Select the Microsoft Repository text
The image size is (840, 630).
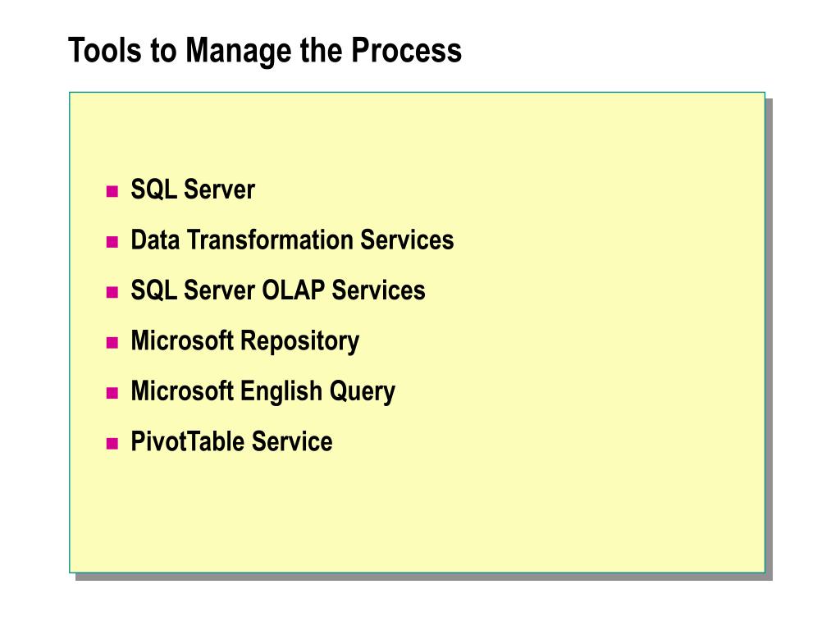click(244, 341)
